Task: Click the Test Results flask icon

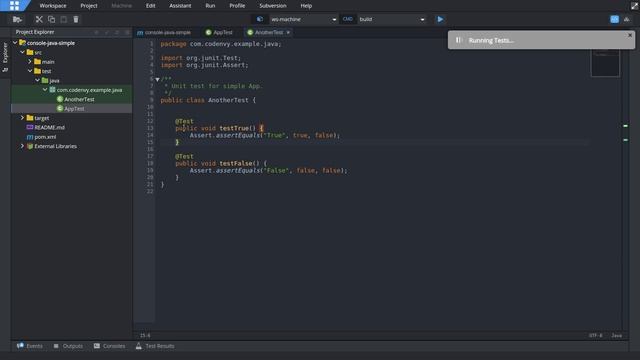Action: pos(139,346)
